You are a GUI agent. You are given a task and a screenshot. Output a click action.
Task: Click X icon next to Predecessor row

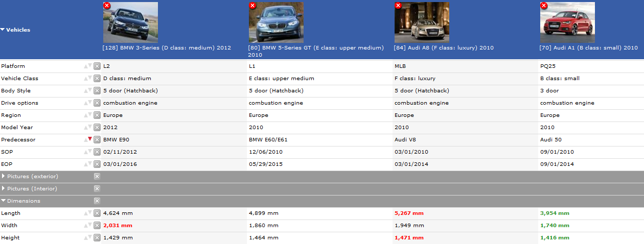pos(97,139)
